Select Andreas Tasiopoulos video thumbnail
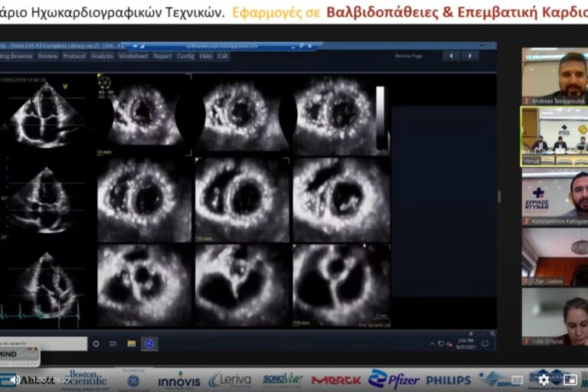 [554, 76]
